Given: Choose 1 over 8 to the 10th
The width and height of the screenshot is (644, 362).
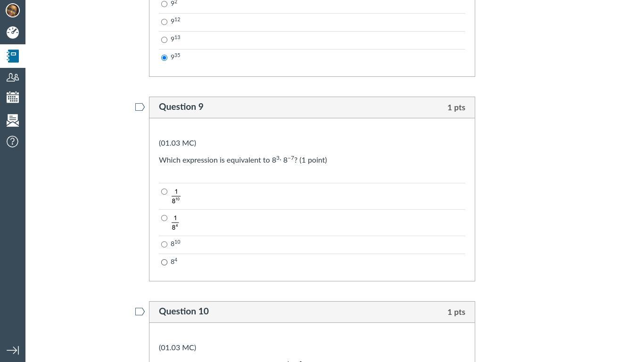Looking at the screenshot, I should [164, 192].
